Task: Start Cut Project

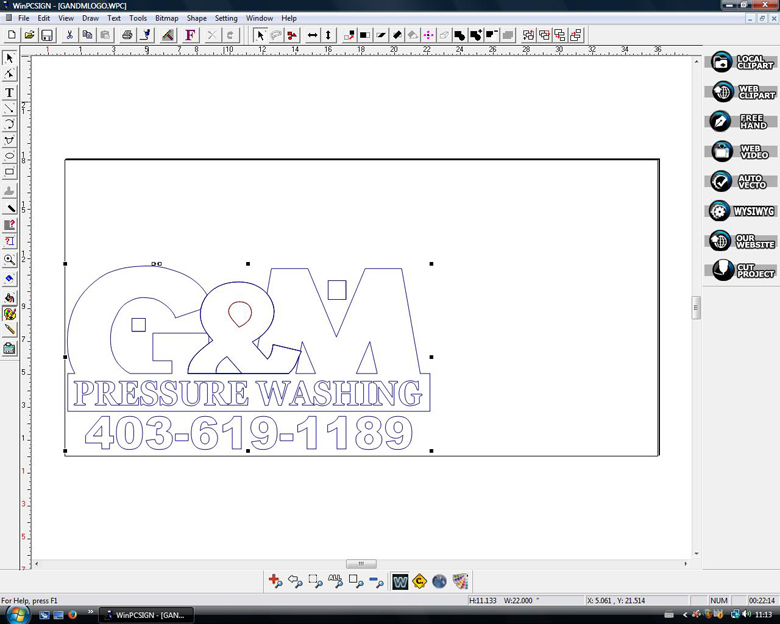Action: tap(742, 270)
